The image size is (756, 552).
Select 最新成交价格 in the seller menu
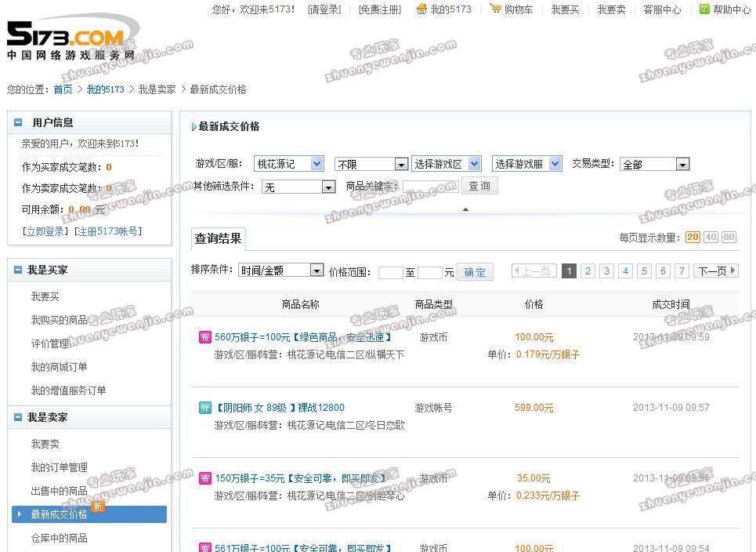point(89,514)
